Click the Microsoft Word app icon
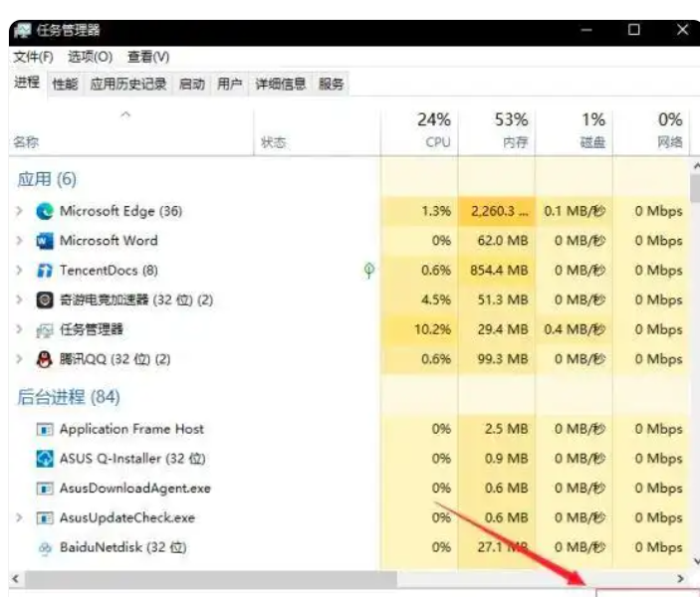The width and height of the screenshot is (700, 597). coord(44,241)
